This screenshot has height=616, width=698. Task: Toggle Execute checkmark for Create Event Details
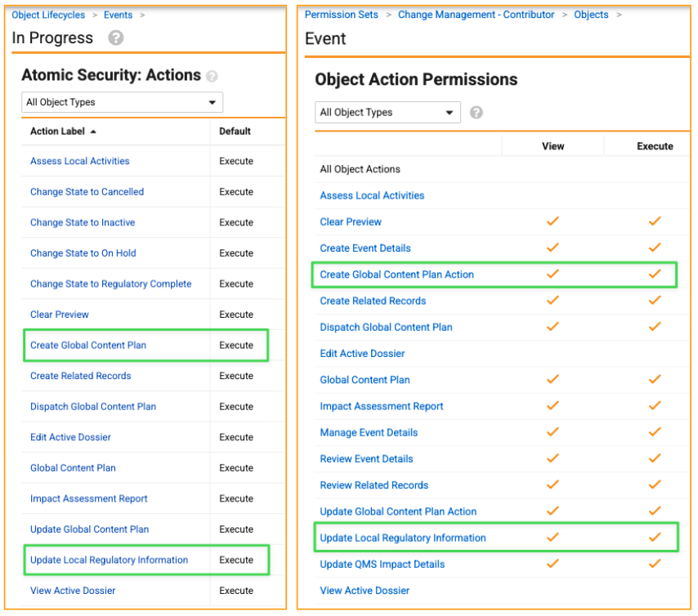click(655, 248)
